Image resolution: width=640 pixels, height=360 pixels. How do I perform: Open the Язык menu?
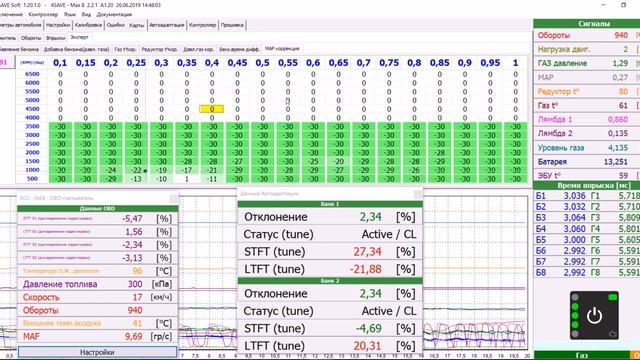[69, 14]
